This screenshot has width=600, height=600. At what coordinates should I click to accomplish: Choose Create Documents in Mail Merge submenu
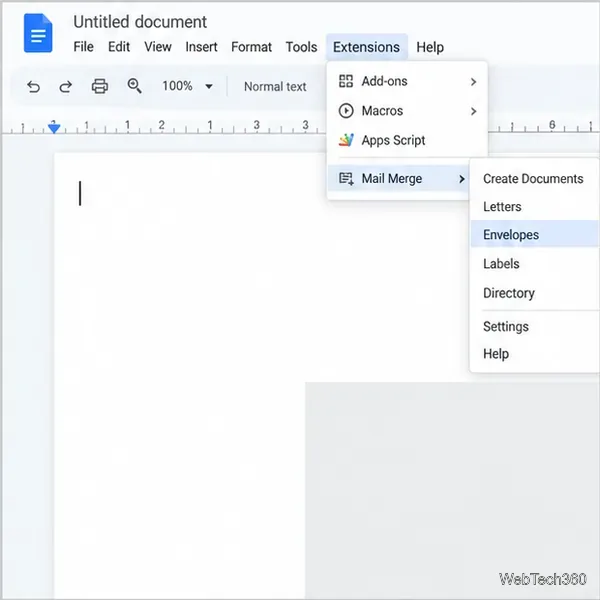click(x=533, y=179)
